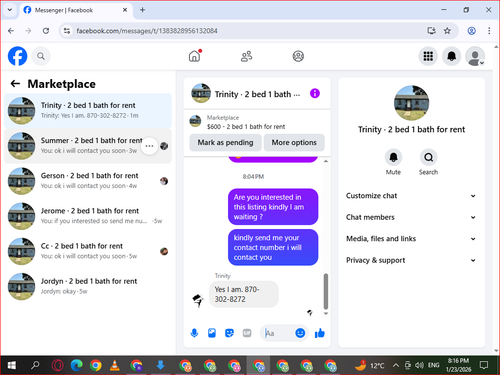Open Cc conversation in Marketplace list
The height and width of the screenshot is (375, 500).
88,251
